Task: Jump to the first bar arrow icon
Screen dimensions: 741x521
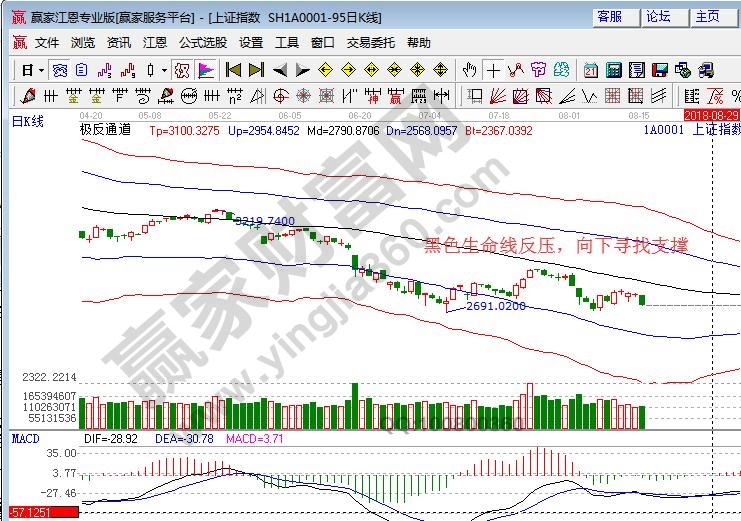Action: (x=234, y=70)
